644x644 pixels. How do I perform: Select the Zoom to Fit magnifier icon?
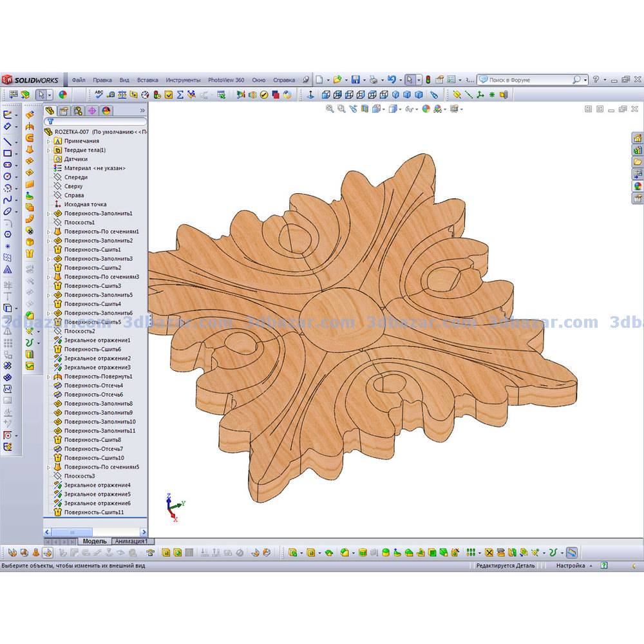(330, 109)
